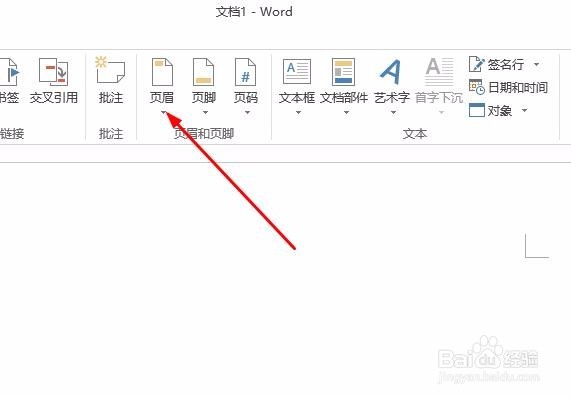571x397 pixels.
Task: Expand the 文档部件 dropdown arrow
Action: tap(346, 113)
